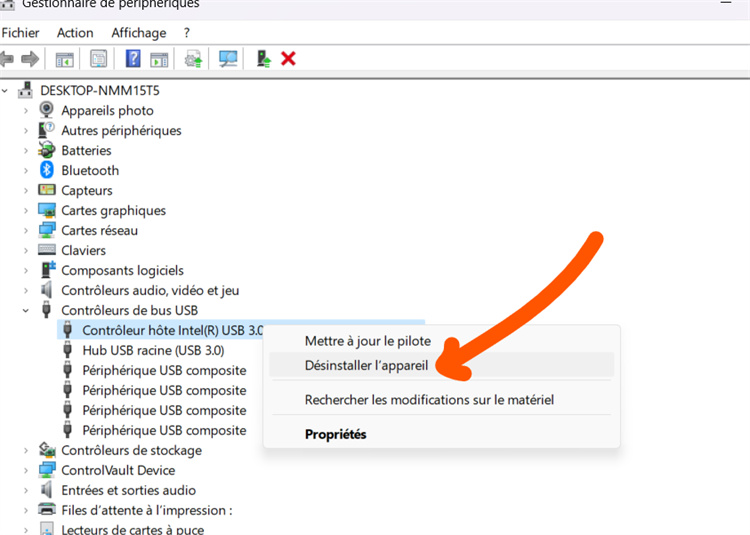Screen dimensions: 750x535
Task: Expand the Cartes graphiques category
Action: 26,211
